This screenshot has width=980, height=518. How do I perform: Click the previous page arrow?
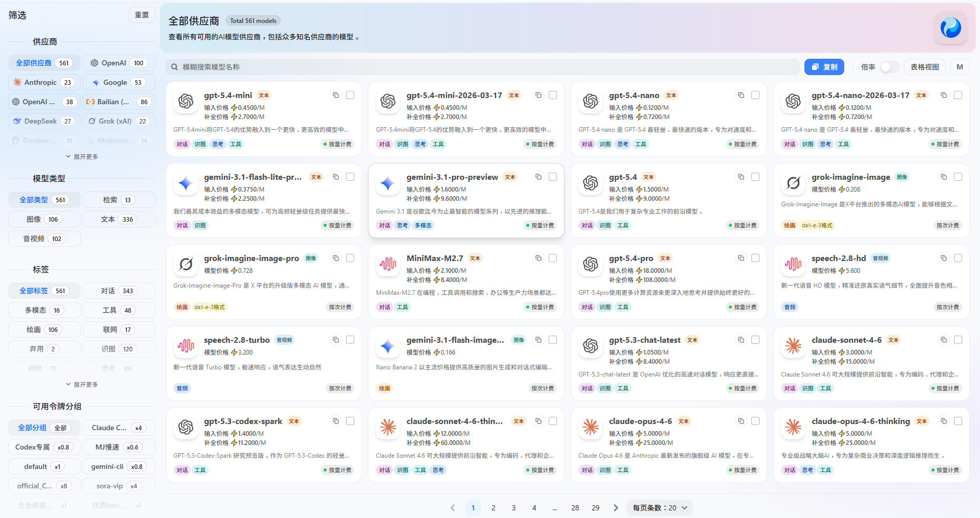(x=453, y=508)
